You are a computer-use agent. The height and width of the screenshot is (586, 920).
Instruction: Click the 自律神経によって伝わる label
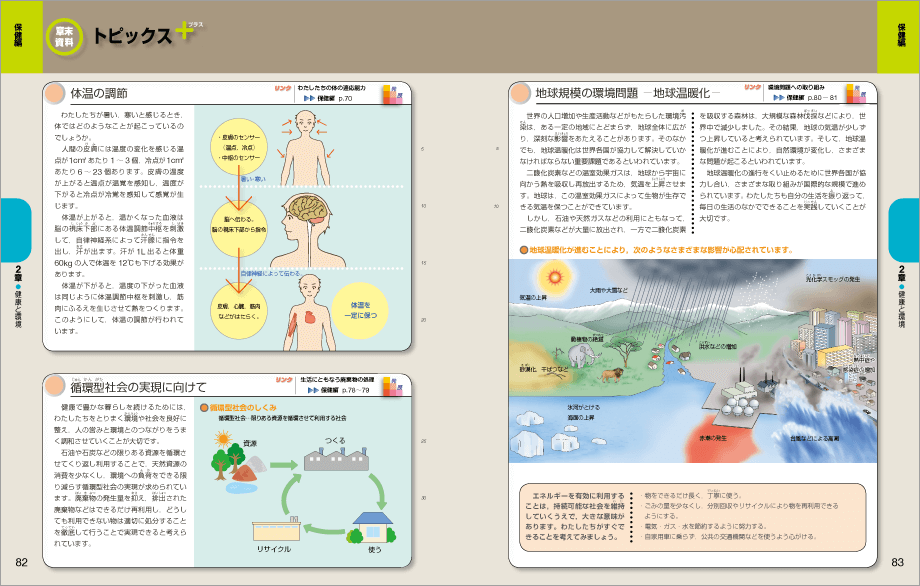point(271,273)
